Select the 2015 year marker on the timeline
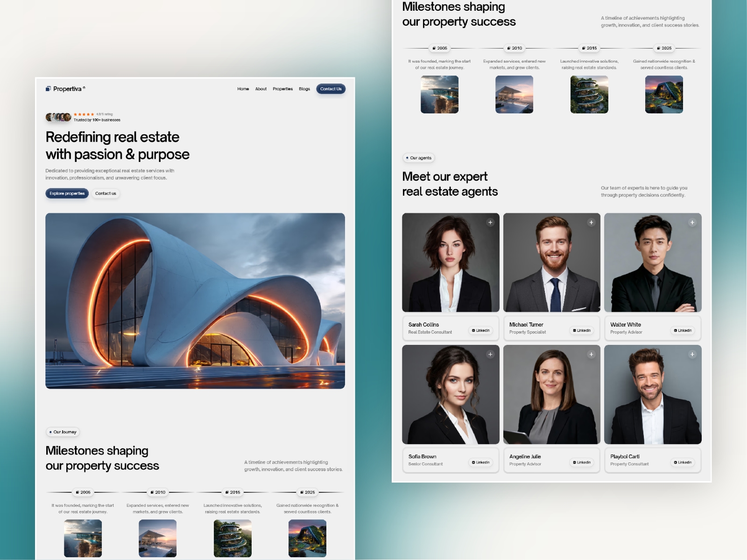Screen dimensions: 747x560 pos(589,48)
